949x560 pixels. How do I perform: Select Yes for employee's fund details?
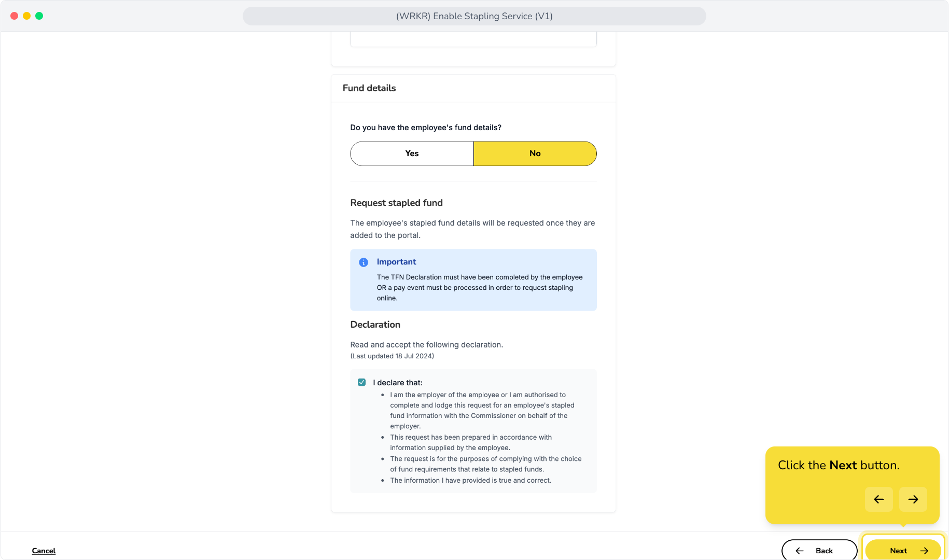412,153
